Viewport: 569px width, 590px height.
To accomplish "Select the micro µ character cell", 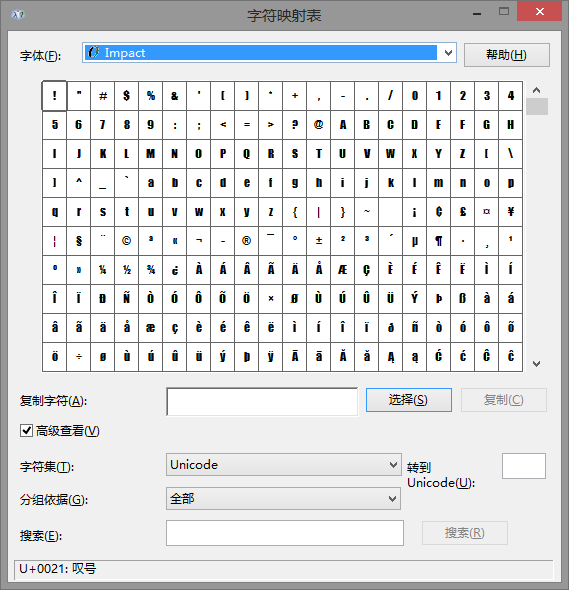I will tap(415, 240).
